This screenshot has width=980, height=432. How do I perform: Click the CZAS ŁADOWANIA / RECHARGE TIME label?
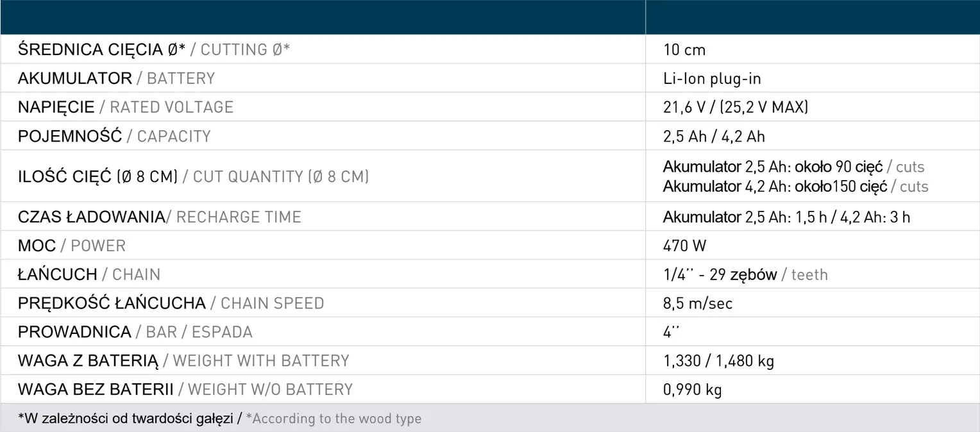159,217
